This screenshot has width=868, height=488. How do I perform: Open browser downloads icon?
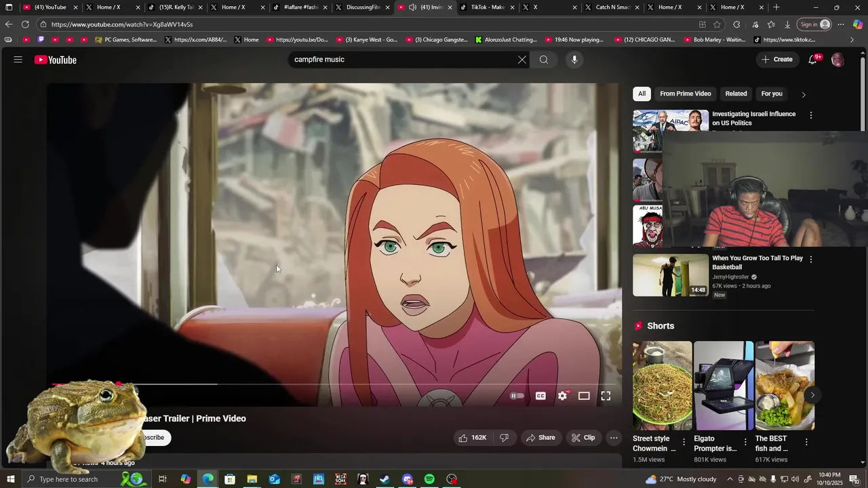click(787, 24)
